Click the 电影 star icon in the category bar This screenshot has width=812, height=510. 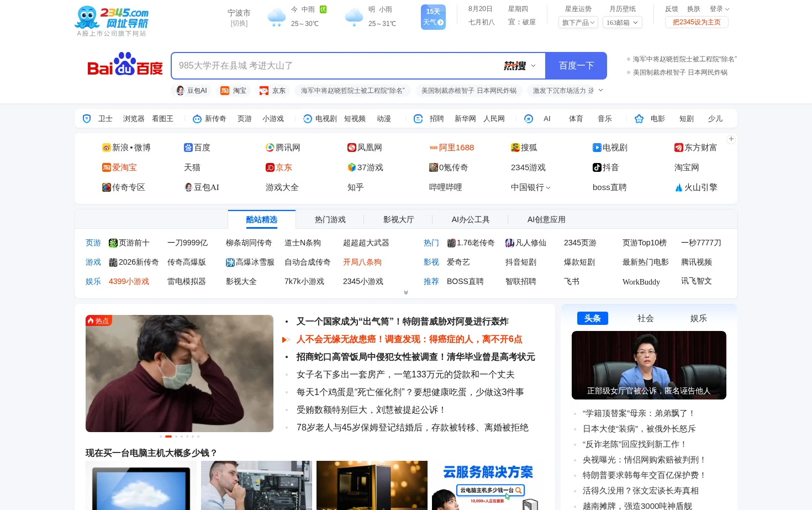pyautogui.click(x=639, y=119)
